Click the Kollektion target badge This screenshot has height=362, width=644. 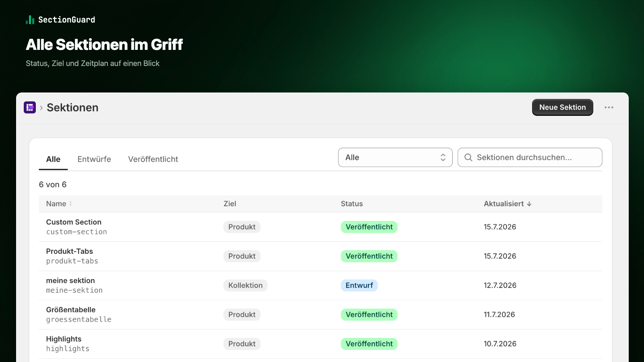pyautogui.click(x=246, y=285)
